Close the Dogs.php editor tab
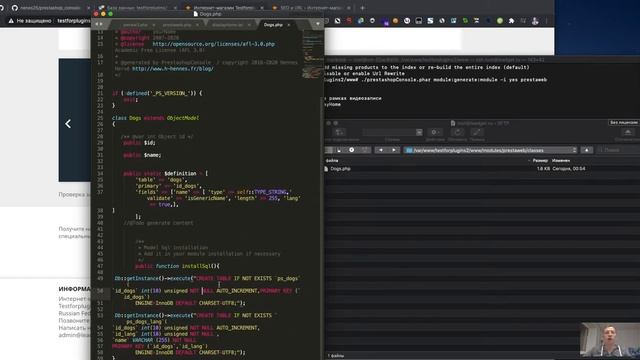The height and width of the screenshot is (360, 640). (x=289, y=25)
